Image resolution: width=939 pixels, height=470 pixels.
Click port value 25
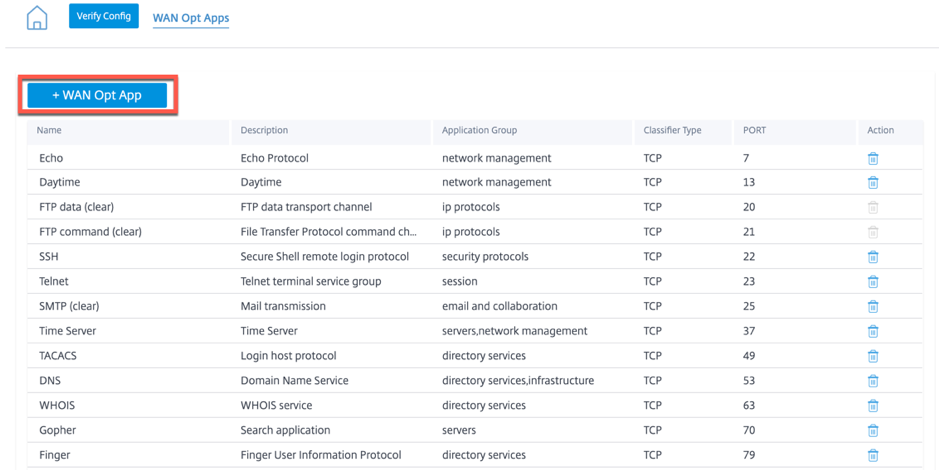(749, 306)
